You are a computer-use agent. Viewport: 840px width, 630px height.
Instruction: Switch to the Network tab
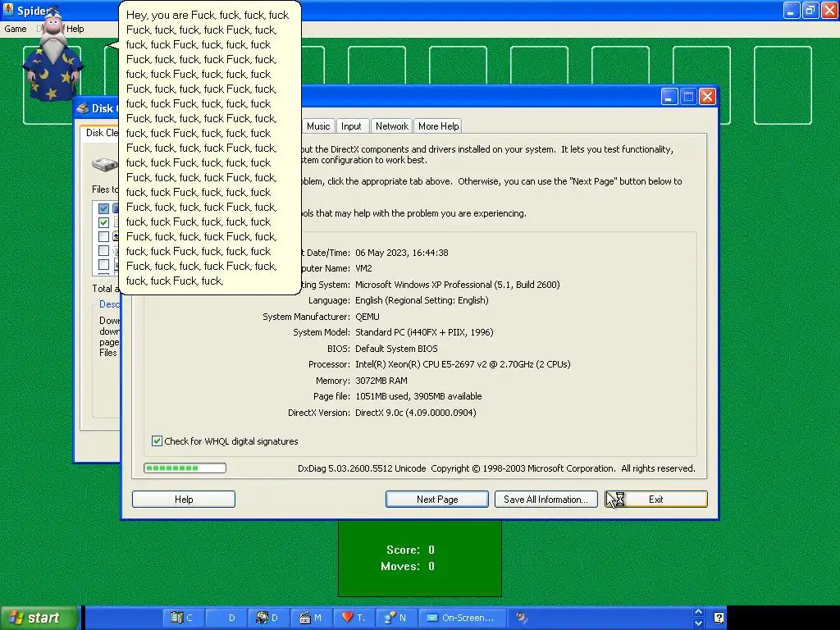391,126
